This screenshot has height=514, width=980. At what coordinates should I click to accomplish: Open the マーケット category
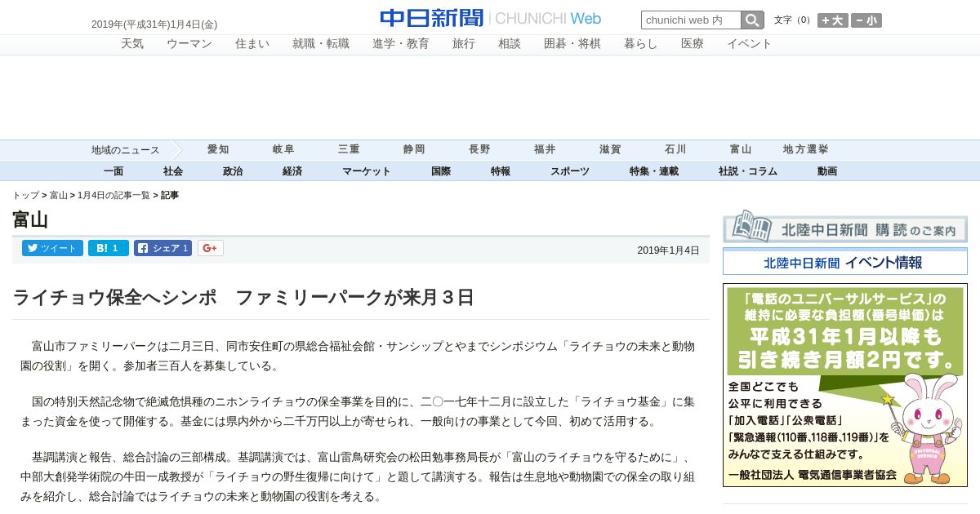(367, 171)
